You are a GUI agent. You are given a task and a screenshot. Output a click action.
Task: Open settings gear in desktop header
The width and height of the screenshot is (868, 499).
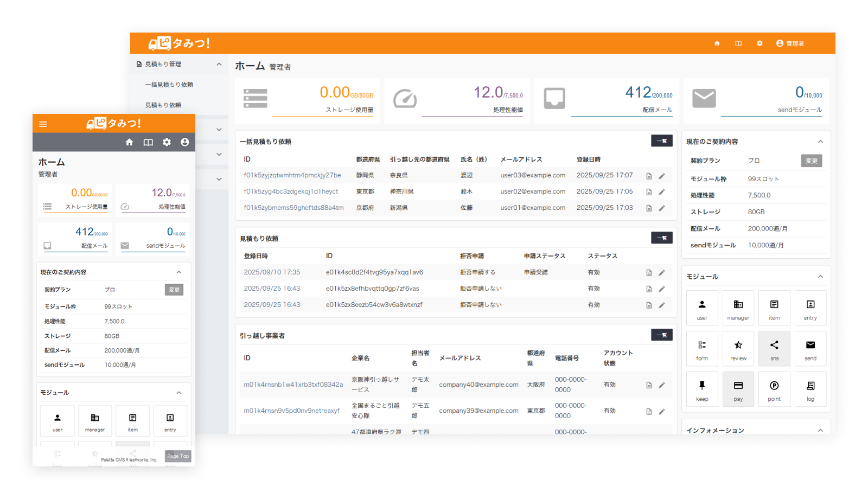[x=759, y=43]
